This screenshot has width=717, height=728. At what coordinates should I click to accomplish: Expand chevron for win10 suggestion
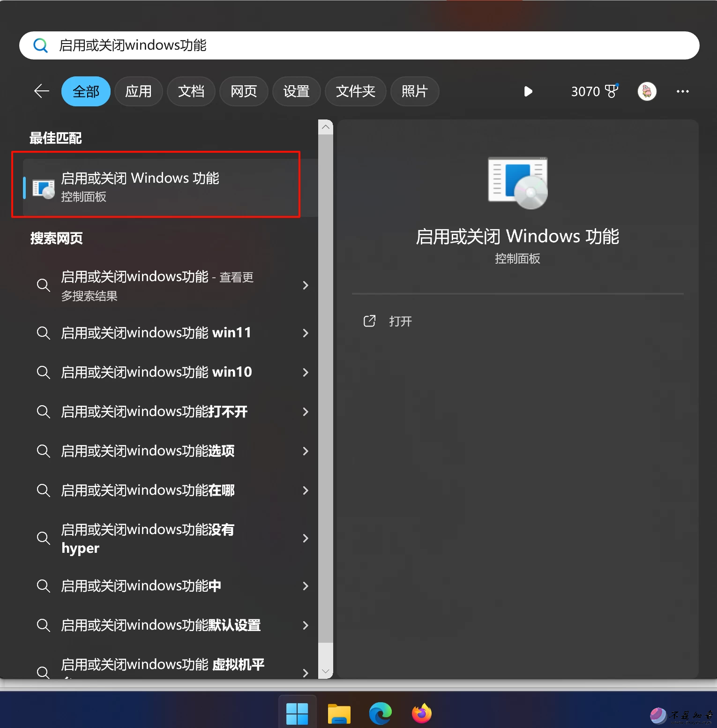pos(306,372)
